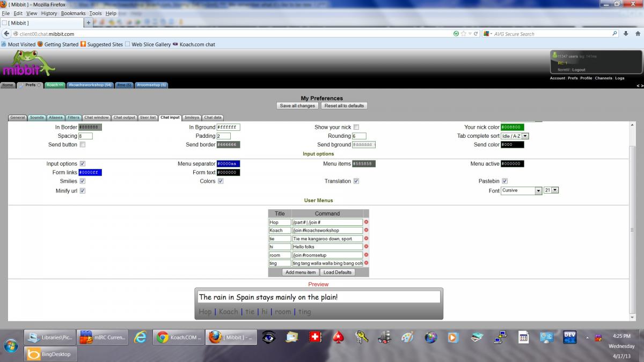Image resolution: width=644 pixels, height=362 pixels.
Task: Close the Prefs tab with its X
Action: click(x=39, y=85)
